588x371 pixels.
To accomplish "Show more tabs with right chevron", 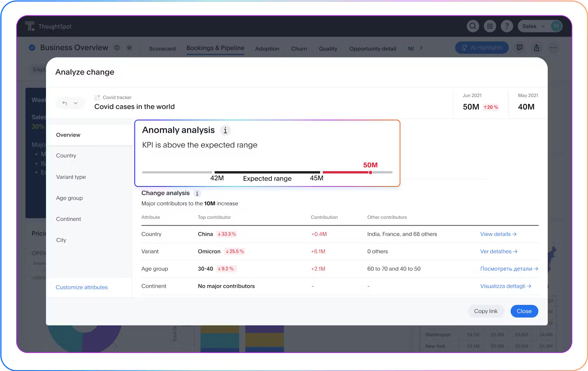I will point(421,48).
